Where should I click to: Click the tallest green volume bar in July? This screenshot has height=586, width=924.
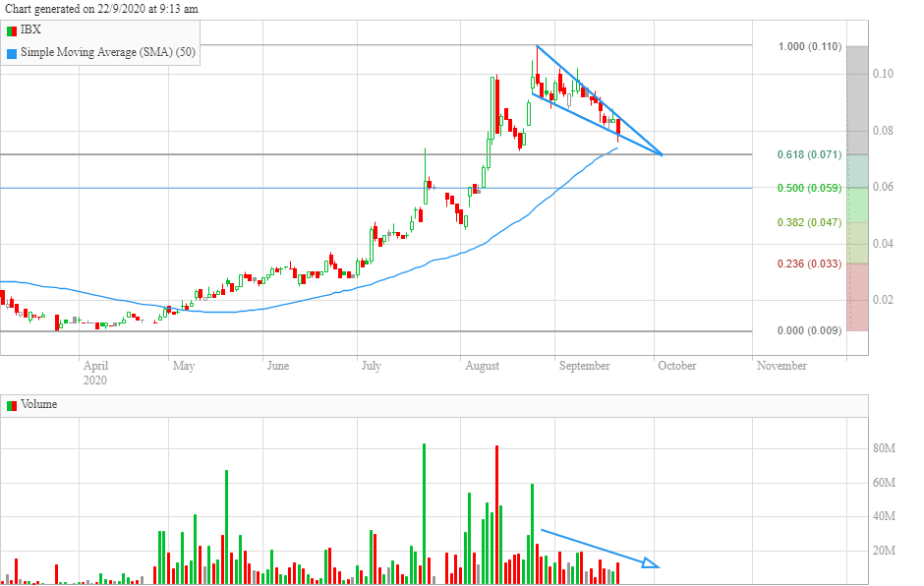coord(425,513)
